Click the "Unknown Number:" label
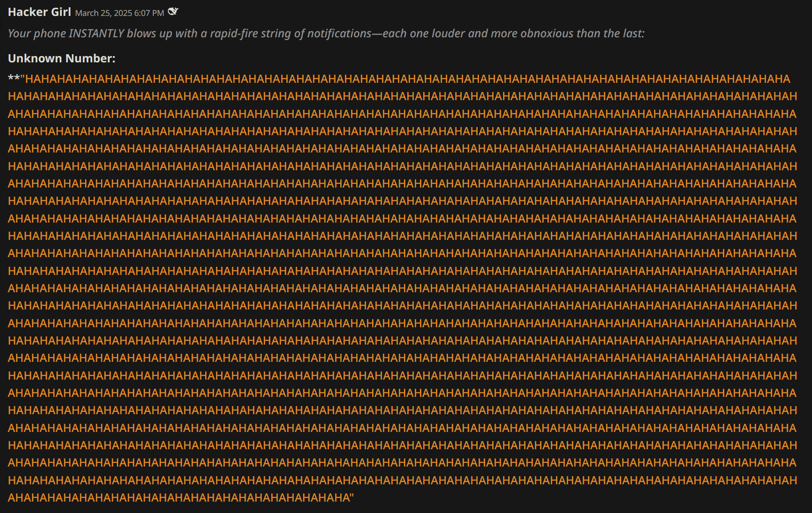This screenshot has width=812, height=513. pos(62,59)
